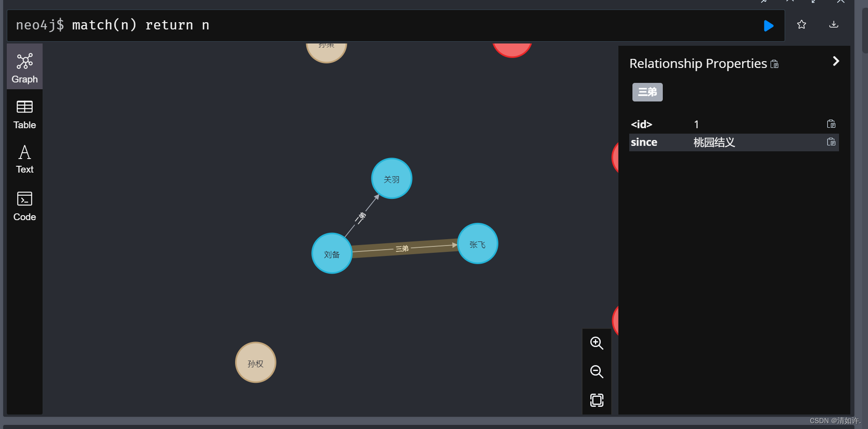Switch to Graph view

(x=24, y=67)
